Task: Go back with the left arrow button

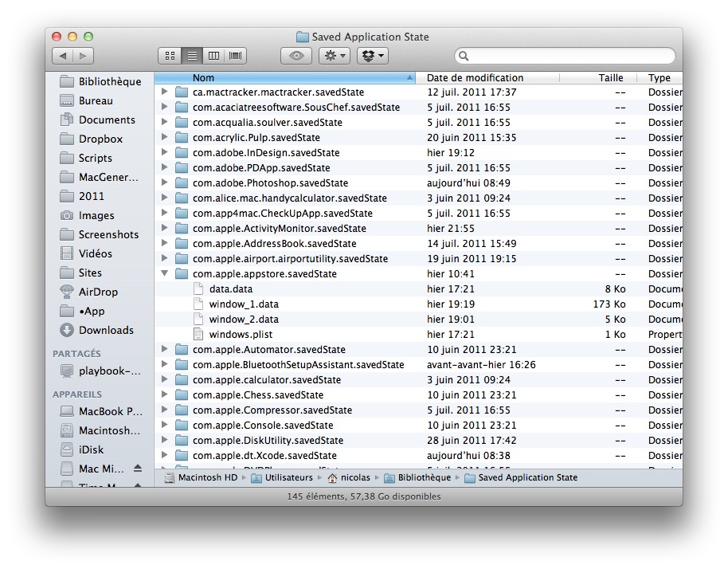Action: click(63, 56)
